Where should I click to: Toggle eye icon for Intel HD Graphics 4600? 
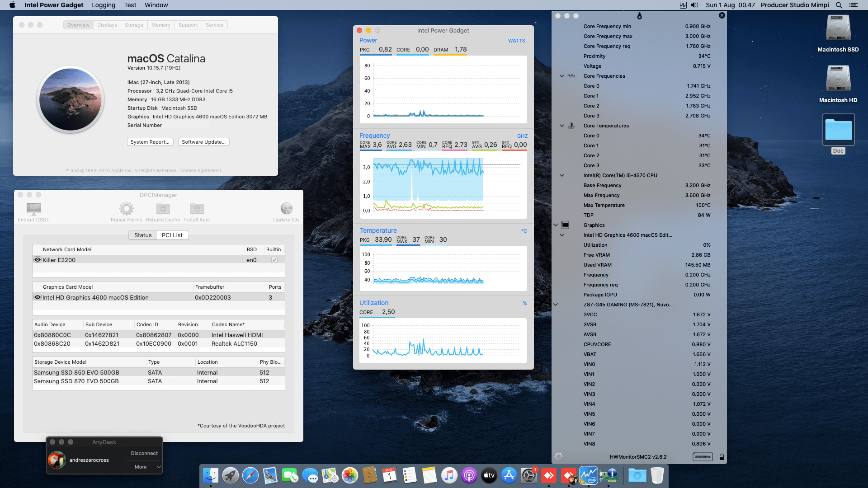tap(38, 297)
